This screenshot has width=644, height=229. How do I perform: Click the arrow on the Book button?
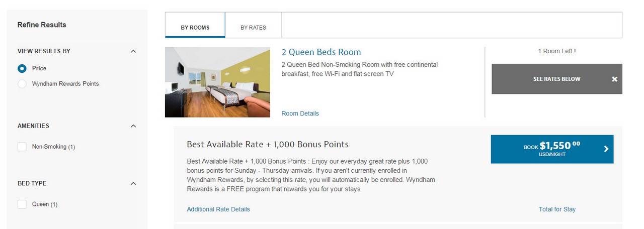tap(606, 149)
